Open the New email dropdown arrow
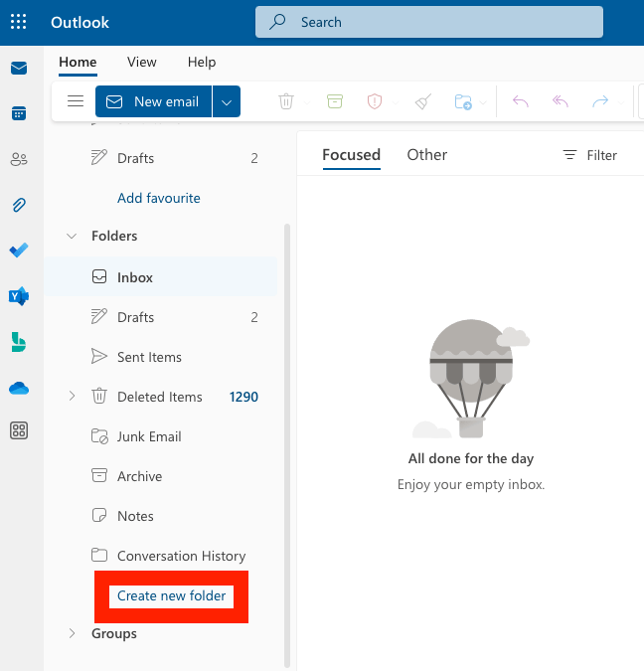The image size is (644, 671). (227, 101)
